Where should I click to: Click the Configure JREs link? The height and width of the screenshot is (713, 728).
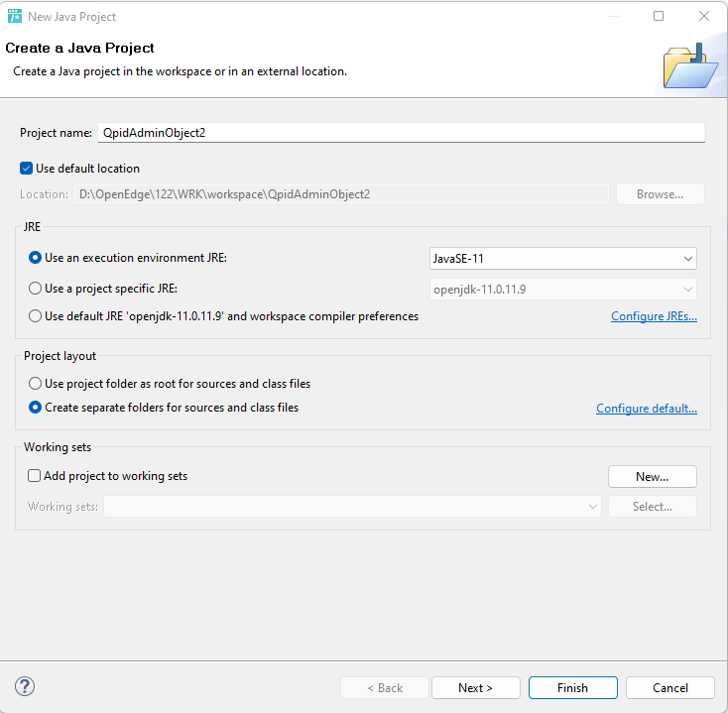point(654,316)
